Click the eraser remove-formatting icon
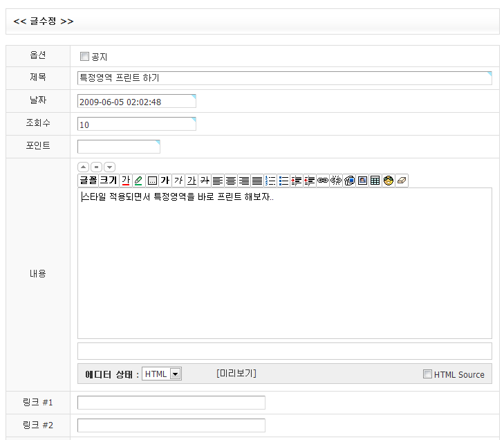This screenshot has width=504, height=440. pos(402,181)
